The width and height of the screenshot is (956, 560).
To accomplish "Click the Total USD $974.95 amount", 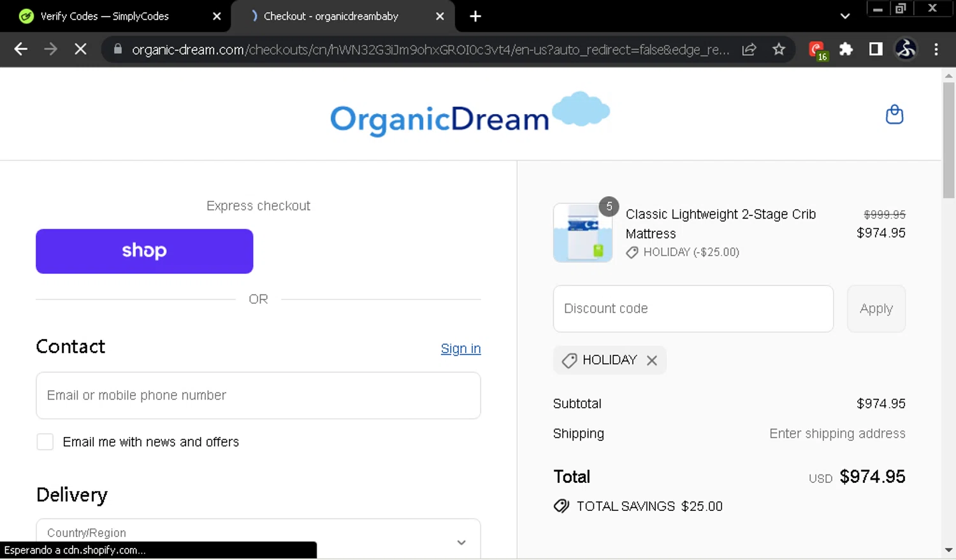I will (x=873, y=477).
